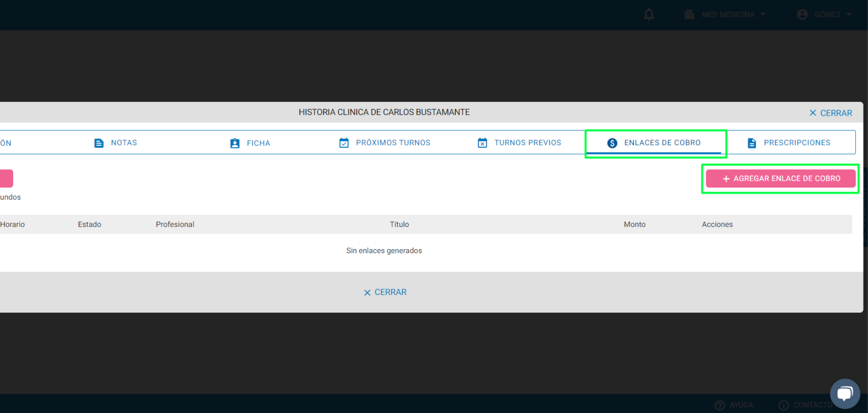This screenshot has width=868, height=413.
Task: Select the Enlaces de Cobro tab
Action: [x=654, y=143]
